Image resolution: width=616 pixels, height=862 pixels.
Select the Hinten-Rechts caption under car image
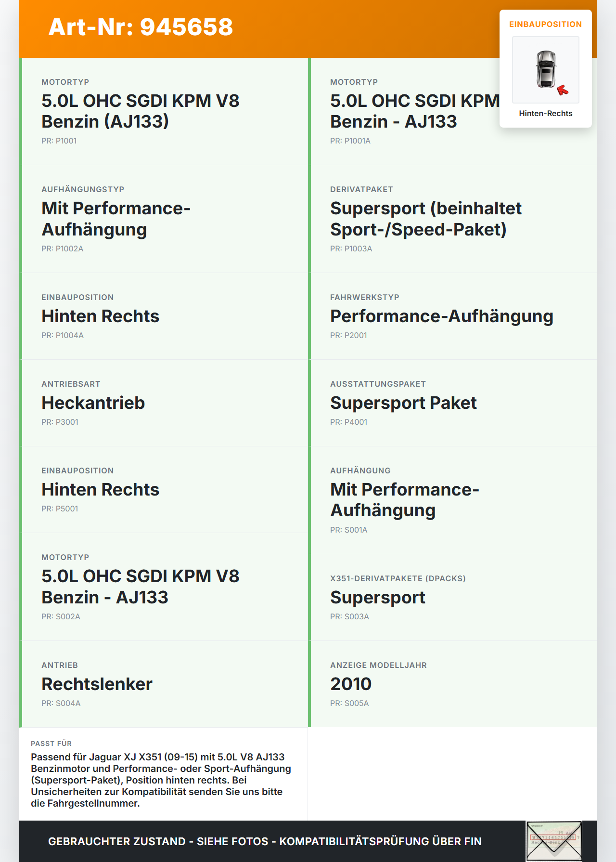coord(546,113)
